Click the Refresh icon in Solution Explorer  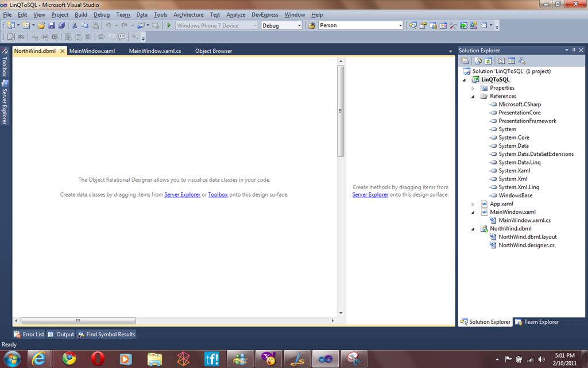(x=488, y=61)
